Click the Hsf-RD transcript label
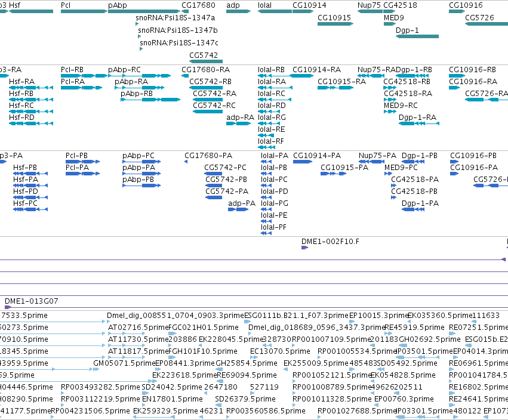This screenshot has width=508, height=420. [x=21, y=117]
